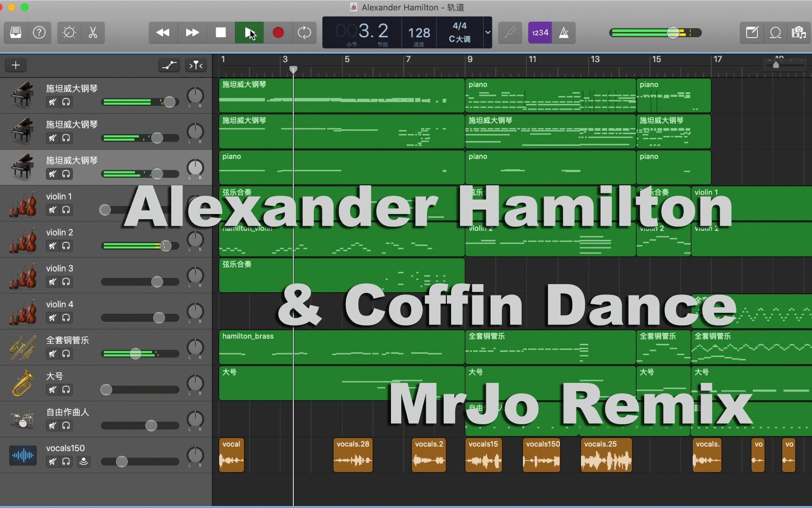This screenshot has height=508, width=812.
Task: Click the playhead marker in the ruler
Action: tap(293, 70)
